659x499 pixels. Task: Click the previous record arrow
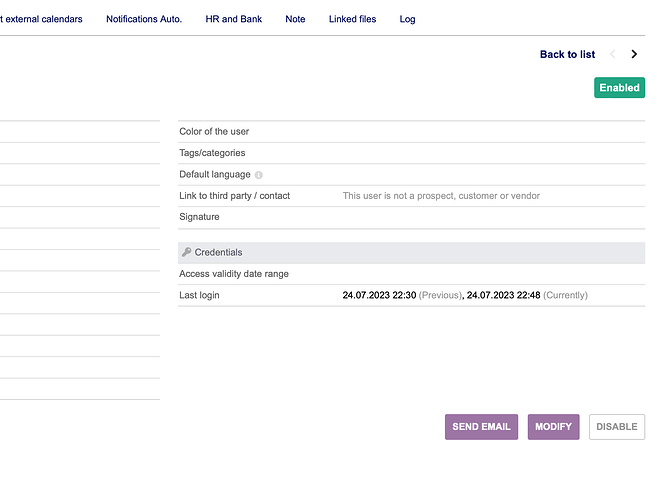(613, 54)
